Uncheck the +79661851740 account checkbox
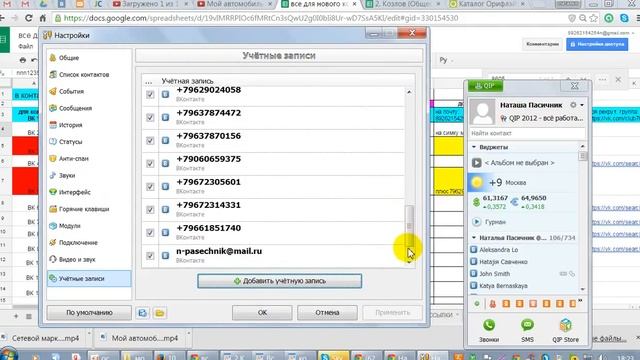 tap(150, 233)
